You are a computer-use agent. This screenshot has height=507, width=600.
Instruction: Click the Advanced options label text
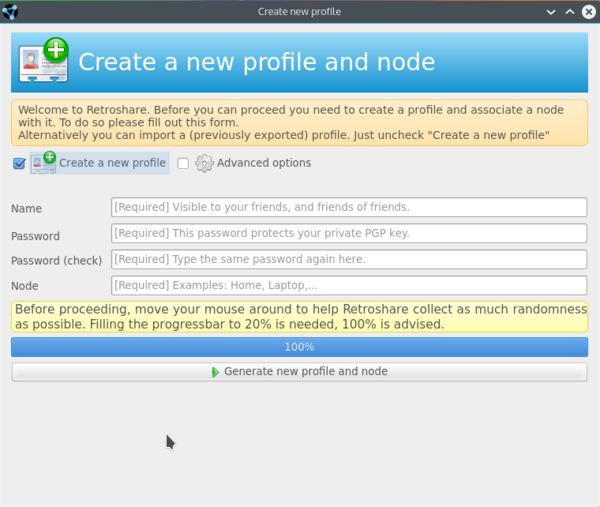tap(264, 163)
